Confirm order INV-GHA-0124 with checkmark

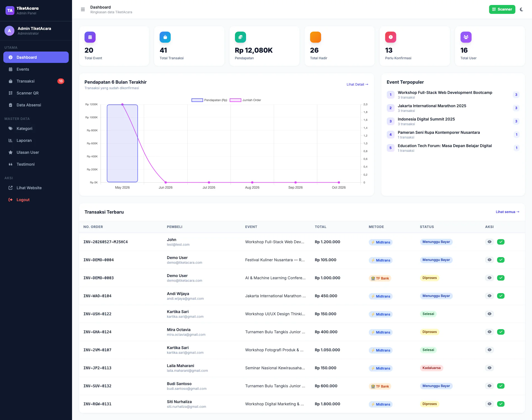(501, 332)
